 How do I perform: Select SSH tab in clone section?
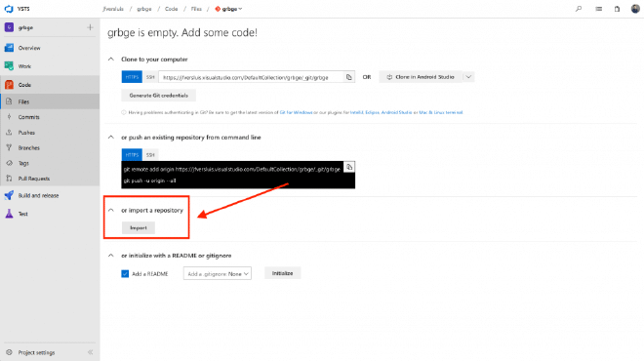[x=150, y=77]
